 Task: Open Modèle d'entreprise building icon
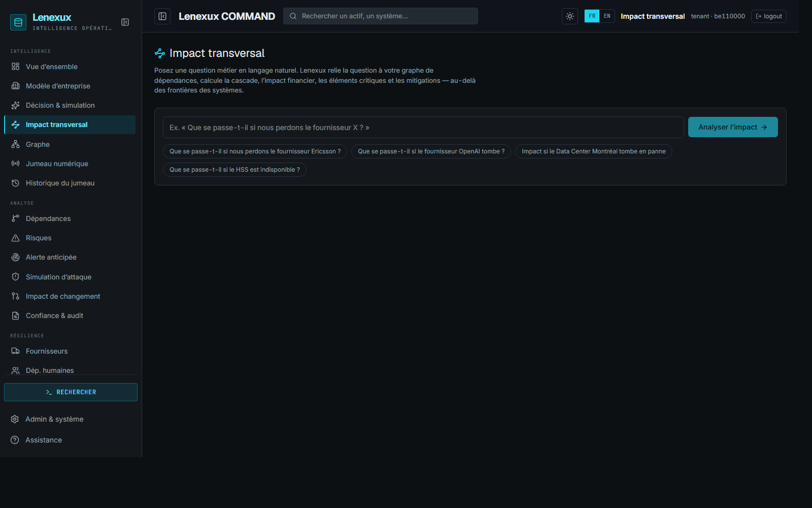pyautogui.click(x=16, y=86)
